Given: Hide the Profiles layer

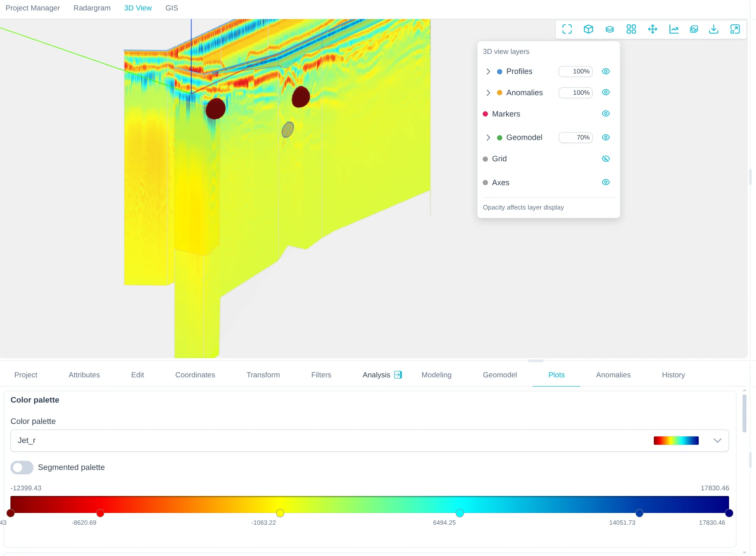Looking at the screenshot, I should [x=606, y=71].
